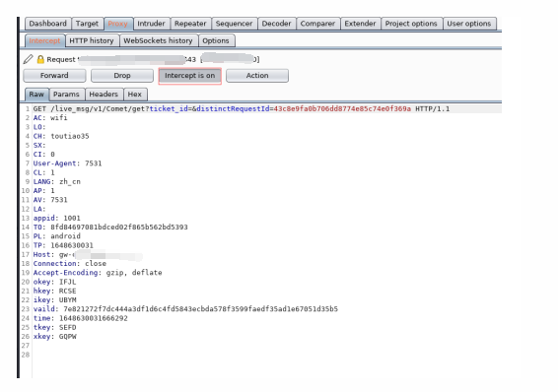Screen dimensions: 558x392
Task: Click the 'AV: 7531' header line
Action: click(x=50, y=200)
